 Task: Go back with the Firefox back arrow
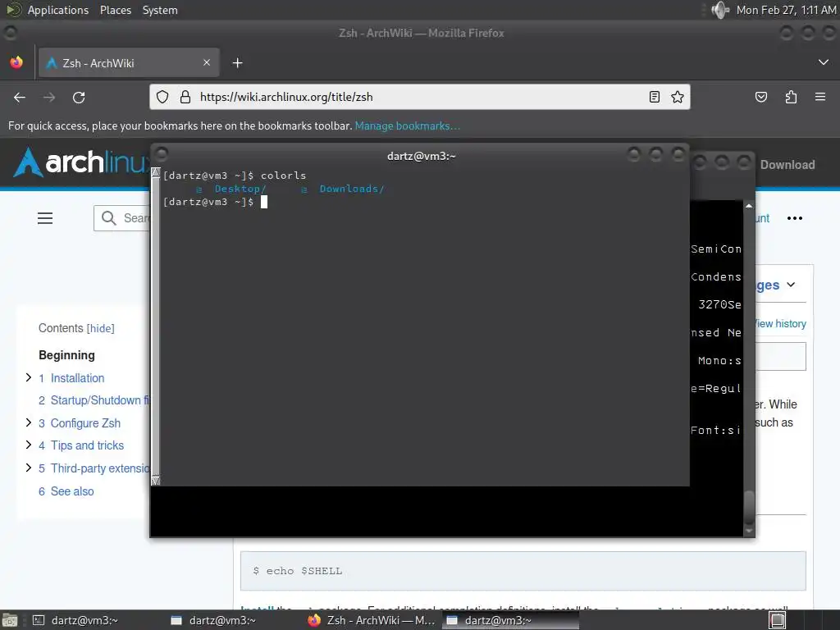20,97
